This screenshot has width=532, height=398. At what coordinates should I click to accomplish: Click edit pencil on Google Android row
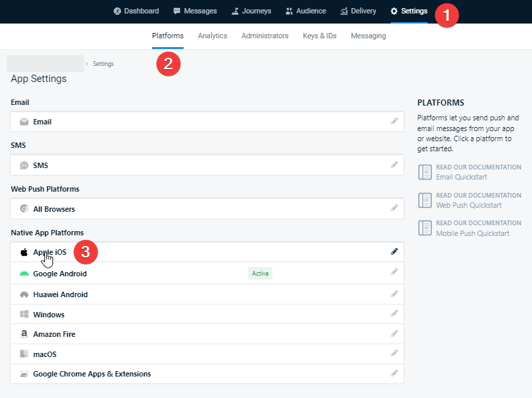tap(394, 272)
